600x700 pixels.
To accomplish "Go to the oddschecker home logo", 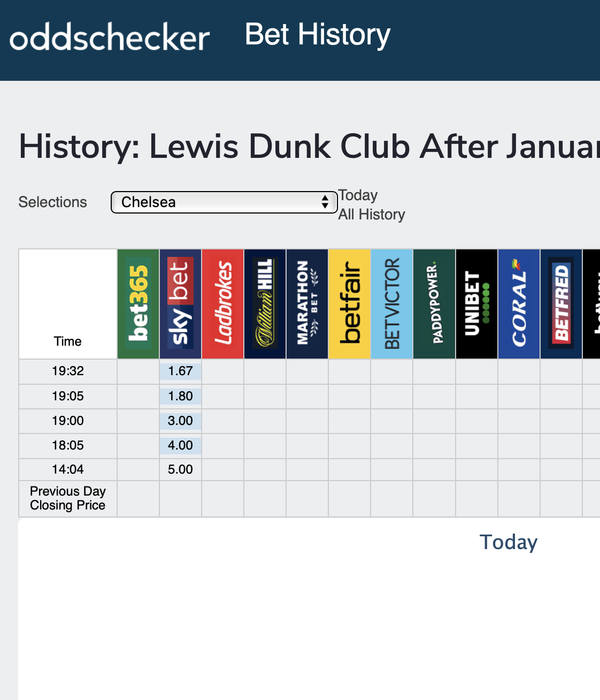I will pos(110,37).
